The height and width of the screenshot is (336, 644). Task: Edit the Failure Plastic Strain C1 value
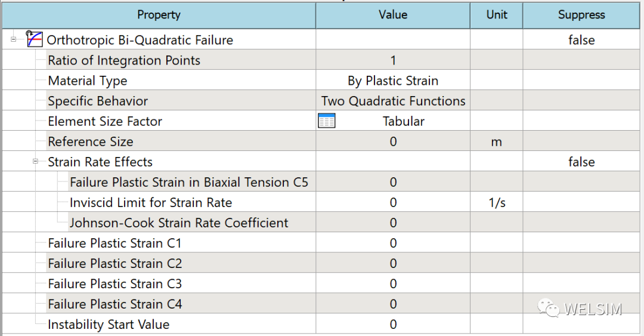click(x=393, y=243)
